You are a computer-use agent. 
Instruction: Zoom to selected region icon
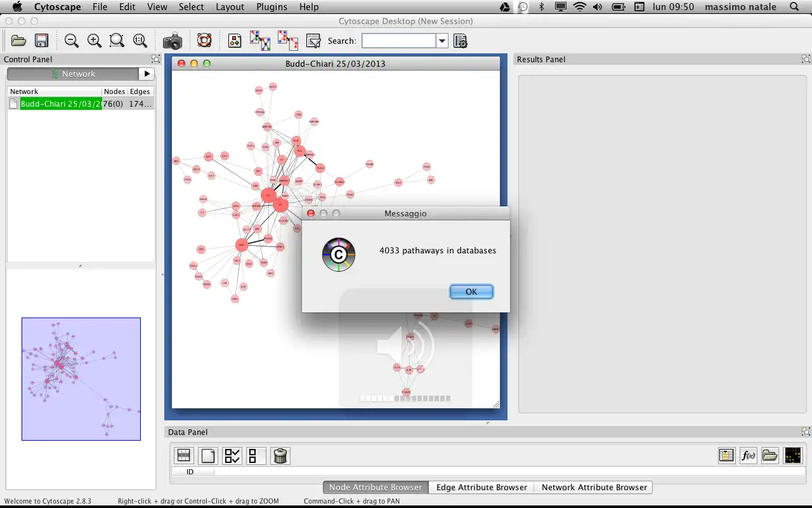(117, 41)
